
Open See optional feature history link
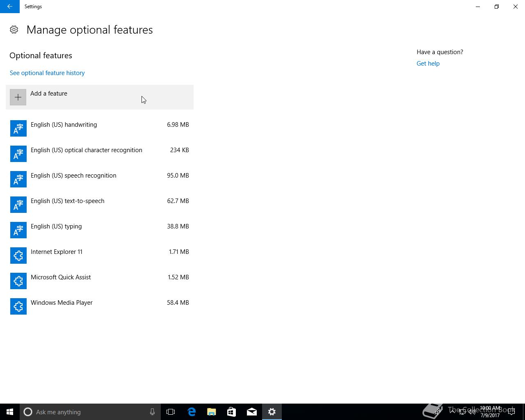(x=47, y=73)
